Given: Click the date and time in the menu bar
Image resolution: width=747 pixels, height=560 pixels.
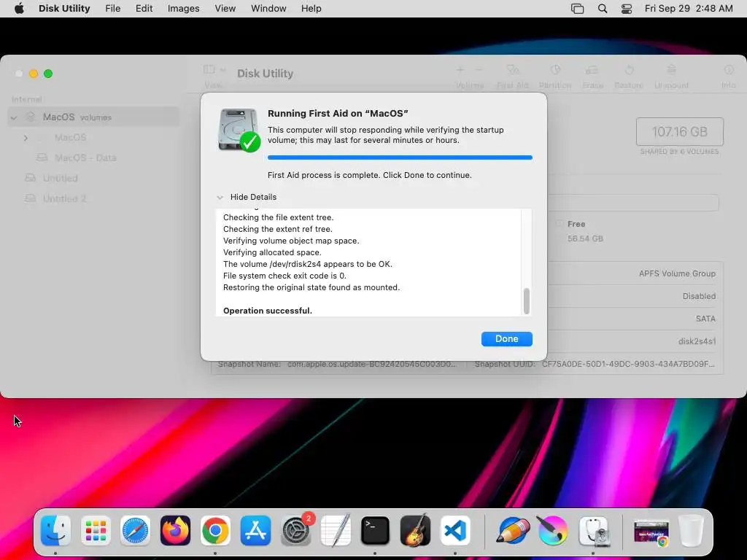Looking at the screenshot, I should pos(689,9).
